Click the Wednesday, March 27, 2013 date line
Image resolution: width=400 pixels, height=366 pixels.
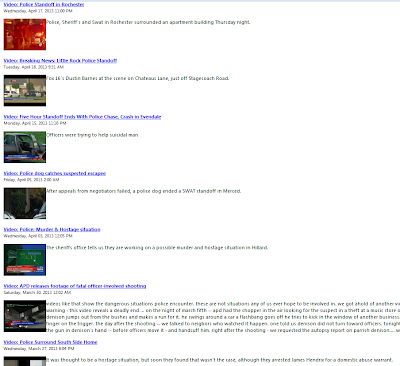click(x=39, y=349)
